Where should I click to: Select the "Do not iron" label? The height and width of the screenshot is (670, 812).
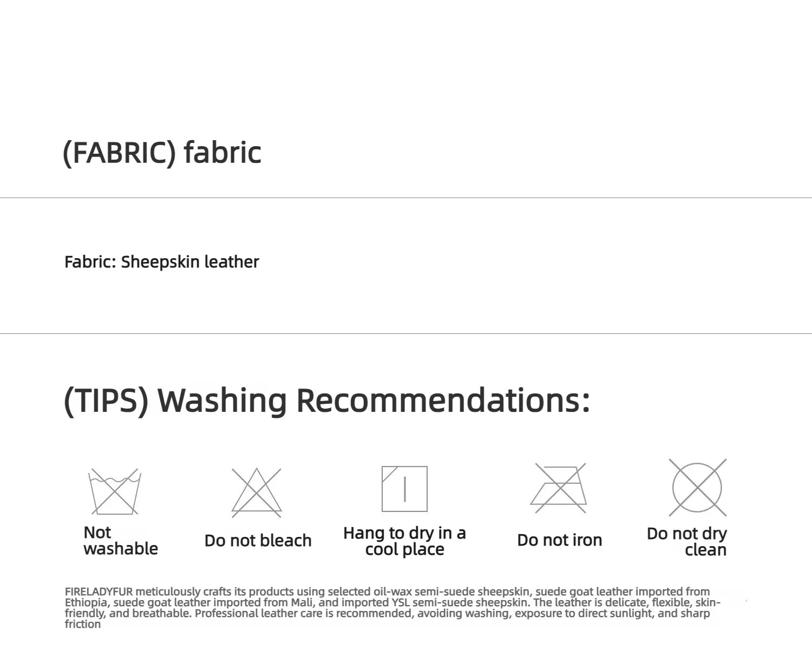[x=559, y=540]
